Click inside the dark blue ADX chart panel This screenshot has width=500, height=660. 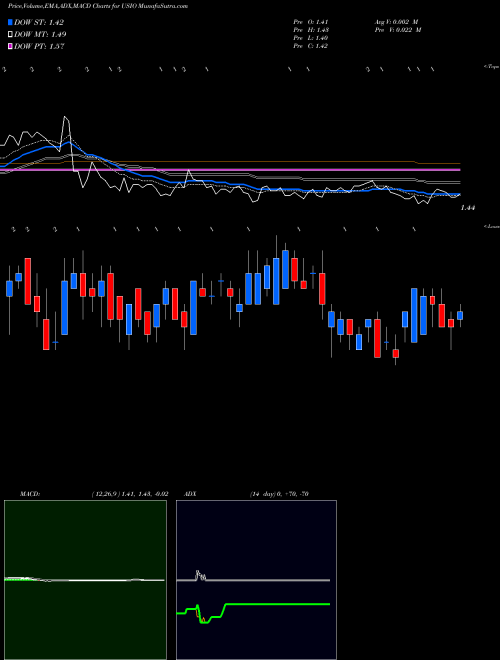[x=256, y=580]
